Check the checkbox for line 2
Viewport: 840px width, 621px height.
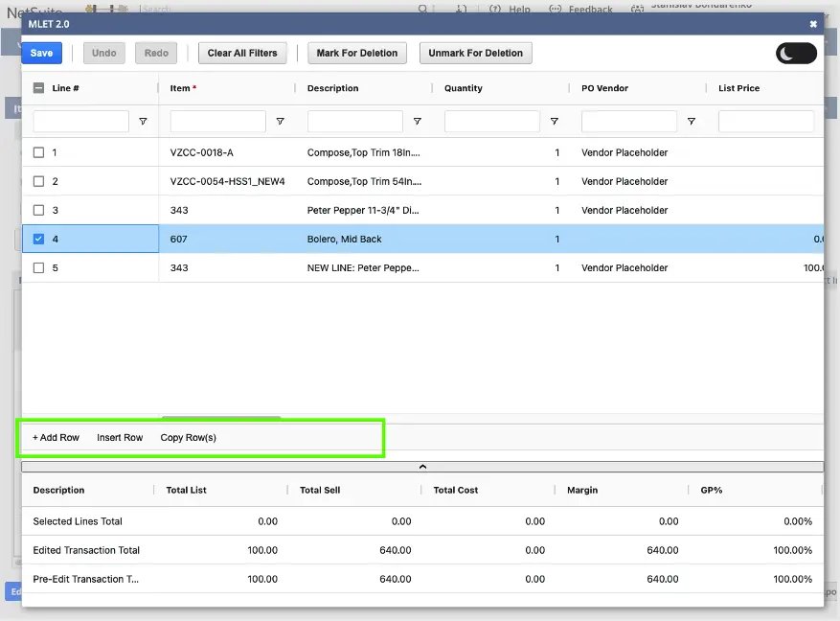[x=38, y=182]
